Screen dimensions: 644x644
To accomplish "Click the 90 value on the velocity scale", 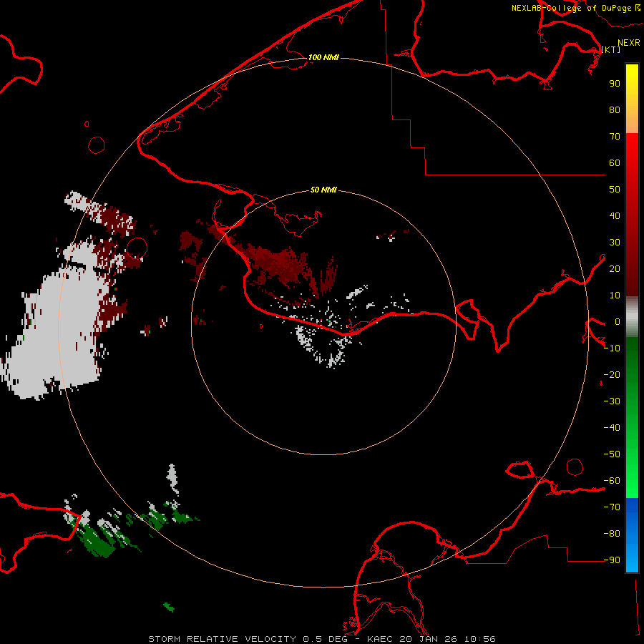I will tap(615, 84).
